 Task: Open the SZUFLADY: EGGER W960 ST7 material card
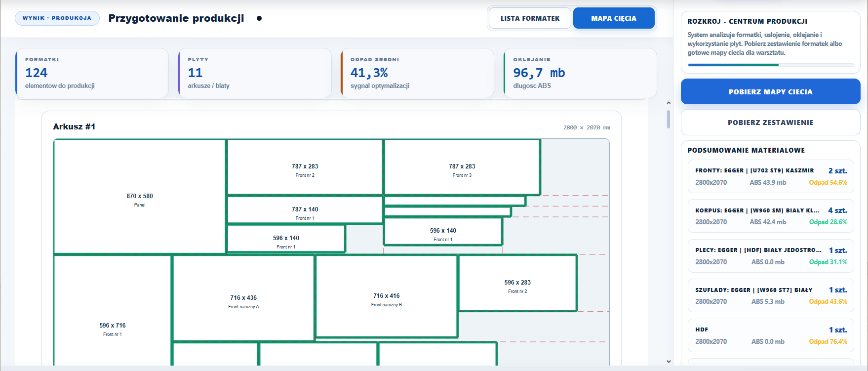coord(771,296)
